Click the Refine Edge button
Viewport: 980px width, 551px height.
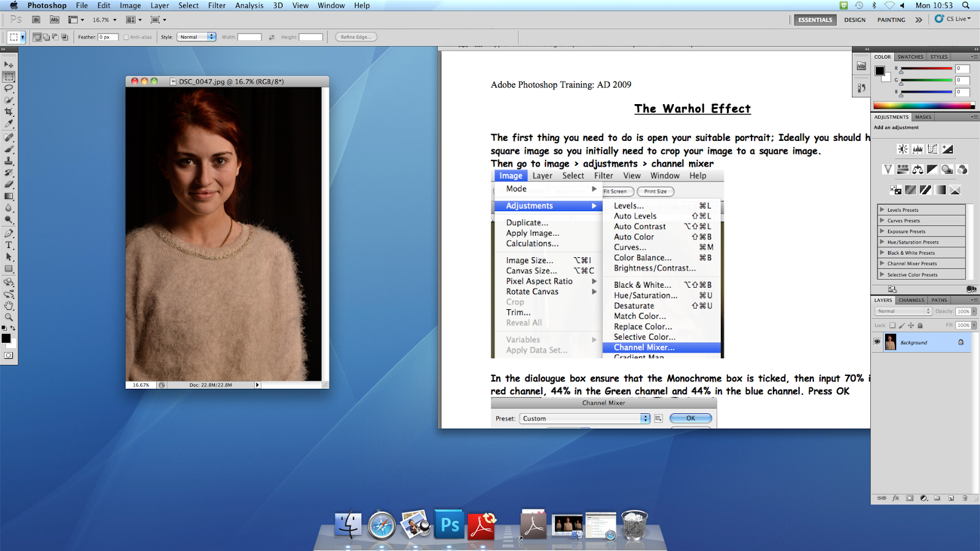[x=356, y=37]
